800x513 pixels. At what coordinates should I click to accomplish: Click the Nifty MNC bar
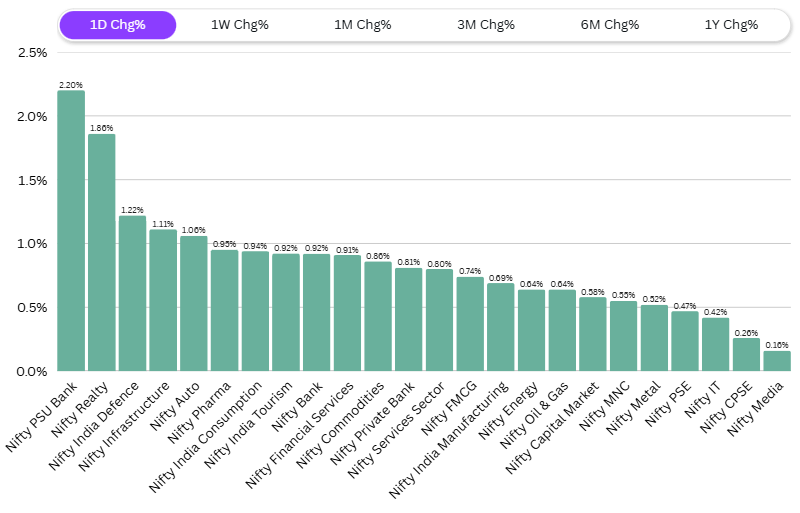(623, 336)
